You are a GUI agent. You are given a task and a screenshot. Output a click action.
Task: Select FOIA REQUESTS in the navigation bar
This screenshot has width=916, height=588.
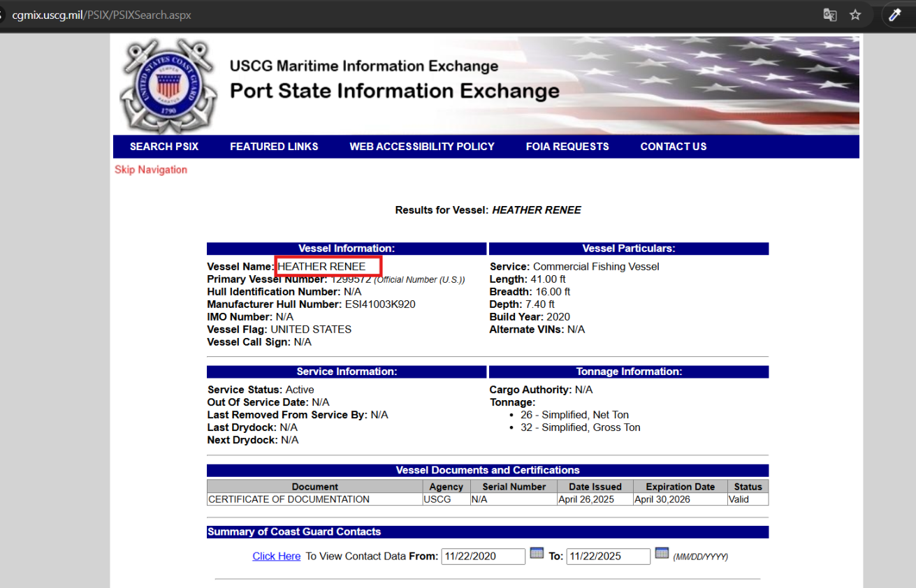[567, 147]
